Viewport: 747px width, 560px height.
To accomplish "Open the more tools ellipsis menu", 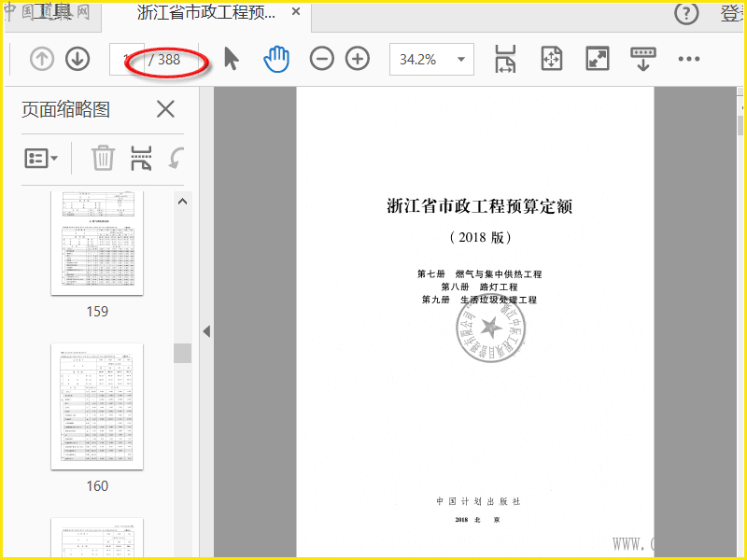I will pos(689,59).
